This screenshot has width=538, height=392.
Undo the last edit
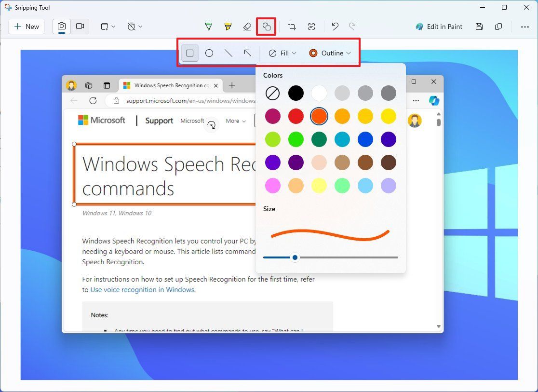coord(335,27)
